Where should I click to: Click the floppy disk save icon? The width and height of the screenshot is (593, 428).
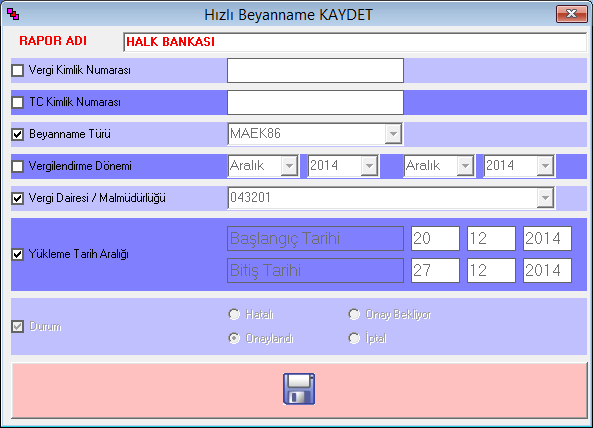coord(299,389)
